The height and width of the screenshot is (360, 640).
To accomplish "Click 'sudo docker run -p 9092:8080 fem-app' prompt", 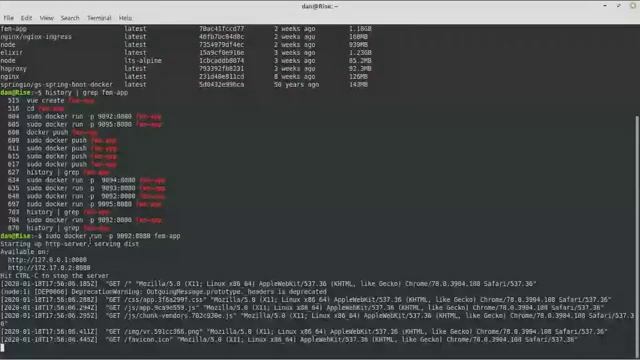I will [113, 236].
